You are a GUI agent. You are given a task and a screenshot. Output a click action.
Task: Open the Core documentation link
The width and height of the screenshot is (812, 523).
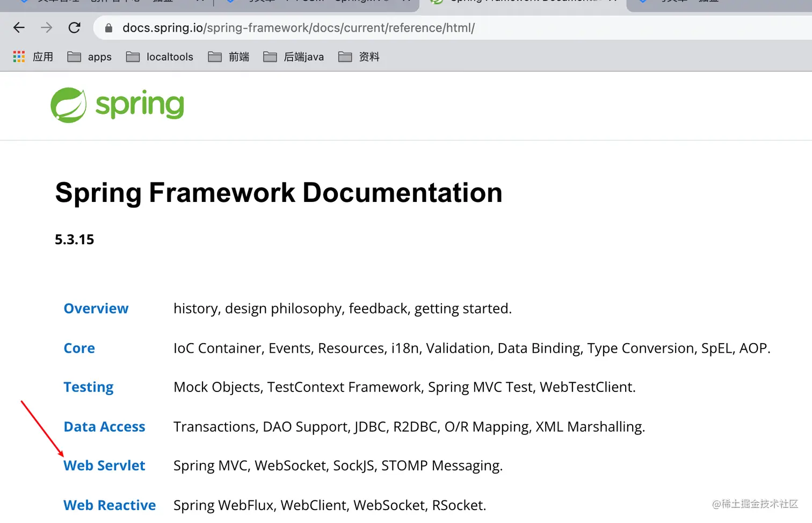[x=79, y=348]
